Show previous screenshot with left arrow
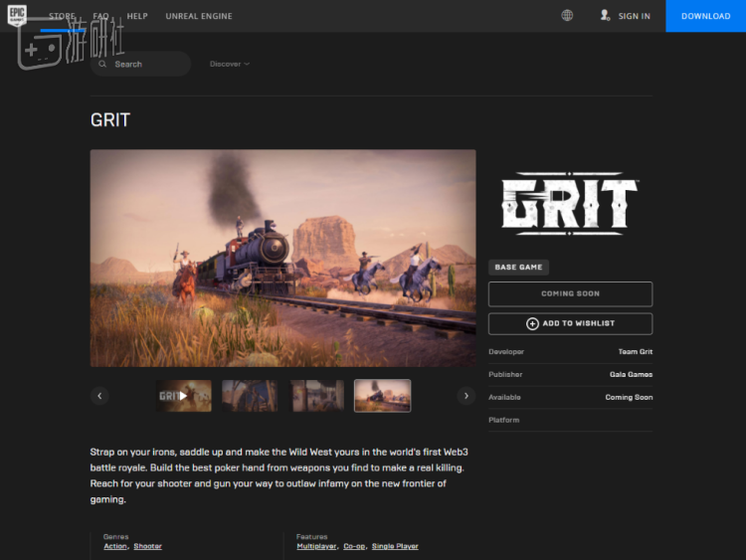Screen dimensions: 746x560 click(99, 396)
